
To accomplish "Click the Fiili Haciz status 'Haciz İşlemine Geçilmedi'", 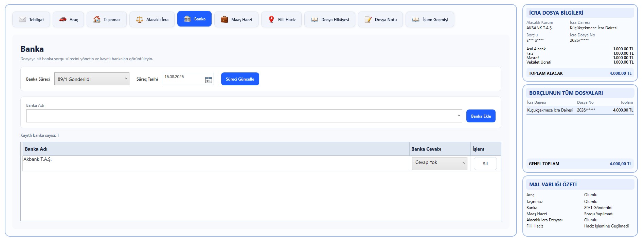I will pos(606,226).
